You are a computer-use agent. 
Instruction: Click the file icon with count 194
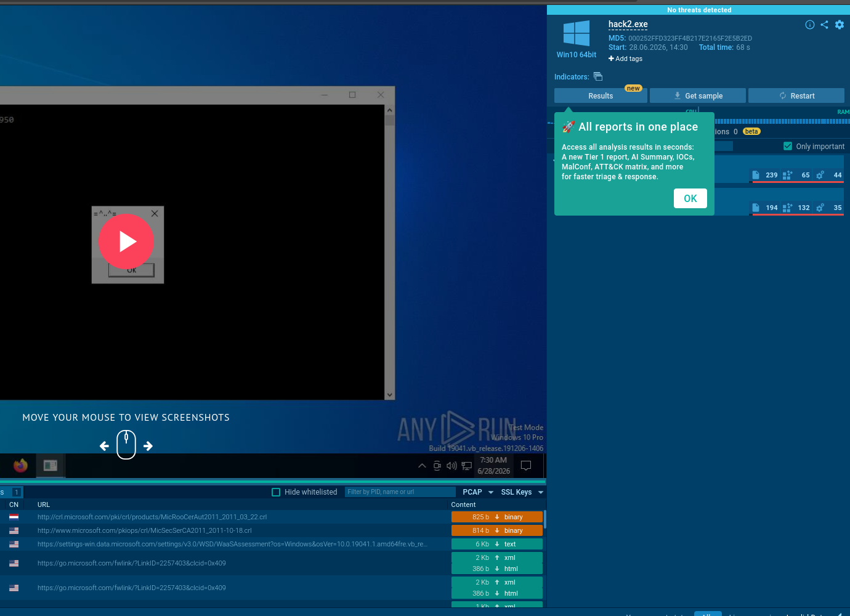click(x=756, y=208)
